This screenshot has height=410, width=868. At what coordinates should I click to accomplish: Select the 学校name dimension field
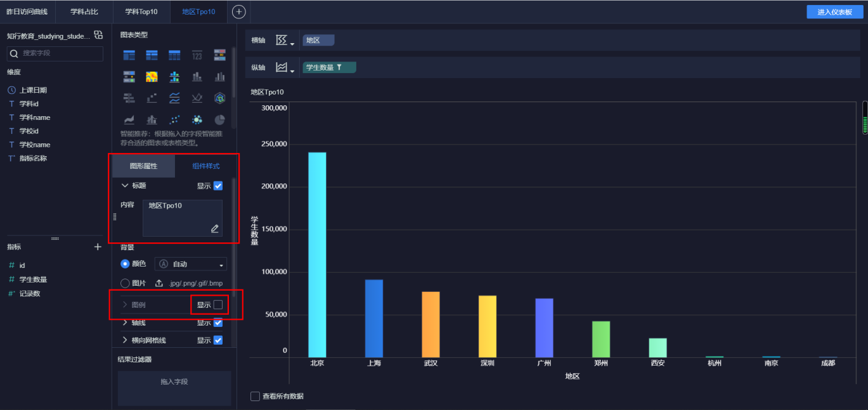pos(34,145)
